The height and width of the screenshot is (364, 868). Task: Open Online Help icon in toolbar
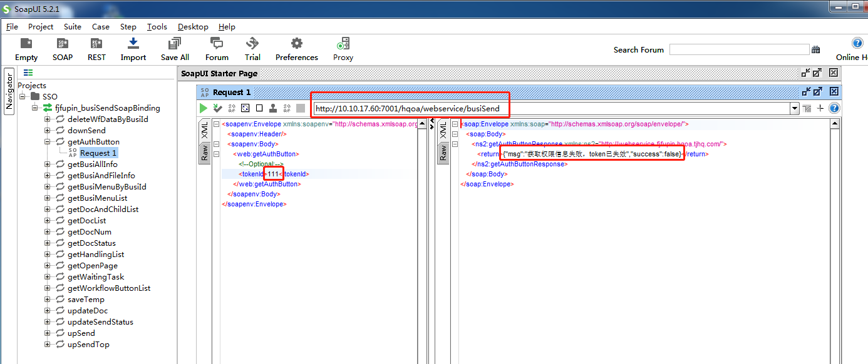click(857, 43)
